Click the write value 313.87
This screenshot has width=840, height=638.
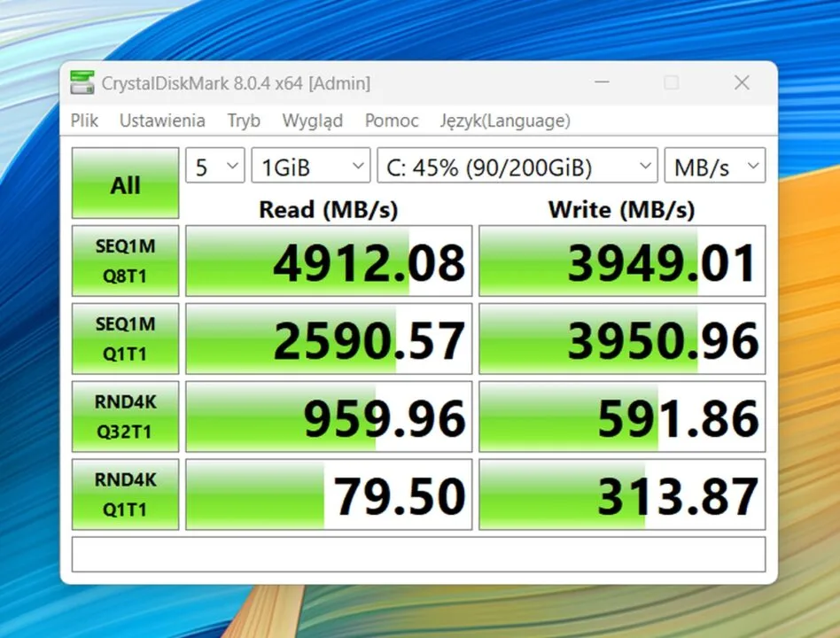pyautogui.click(x=622, y=494)
